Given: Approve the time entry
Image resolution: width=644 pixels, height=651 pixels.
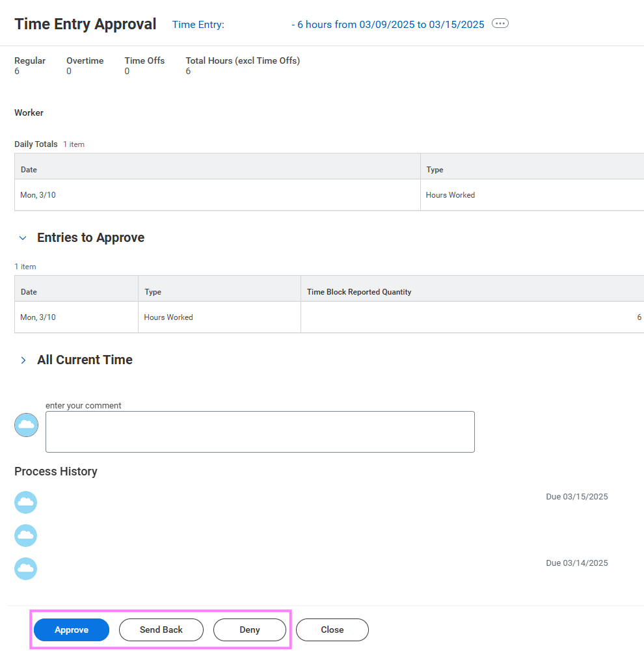Looking at the screenshot, I should 71,630.
